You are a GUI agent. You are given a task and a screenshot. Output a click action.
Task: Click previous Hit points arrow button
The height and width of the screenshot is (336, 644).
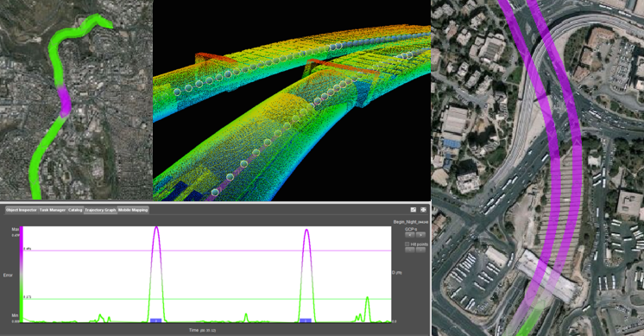[x=410, y=250]
